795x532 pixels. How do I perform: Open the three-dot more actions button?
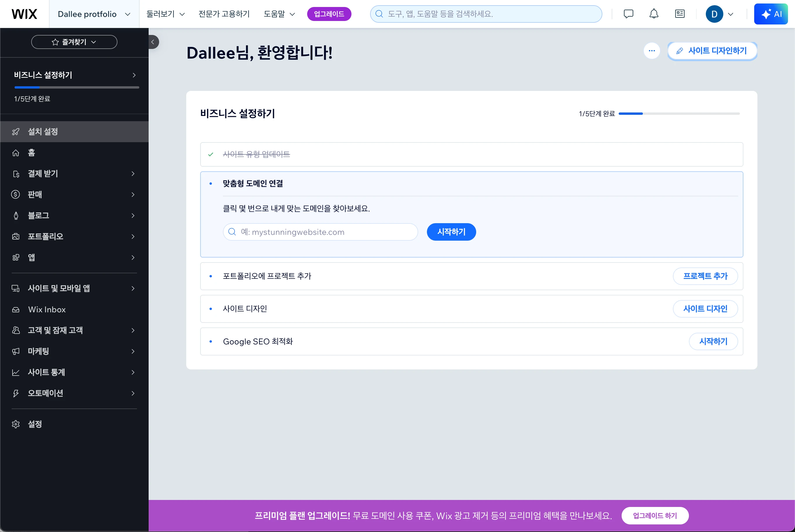[x=652, y=51]
